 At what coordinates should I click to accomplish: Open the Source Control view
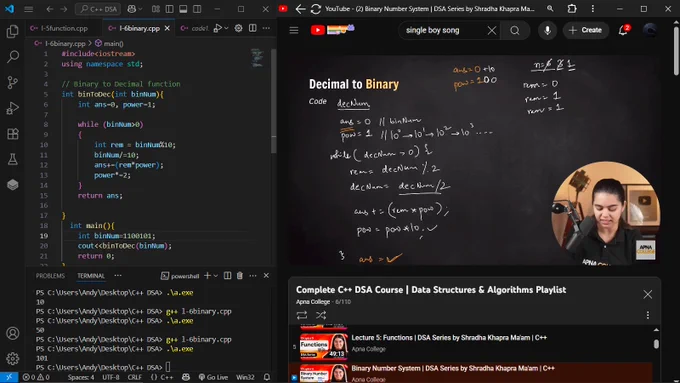click(13, 82)
